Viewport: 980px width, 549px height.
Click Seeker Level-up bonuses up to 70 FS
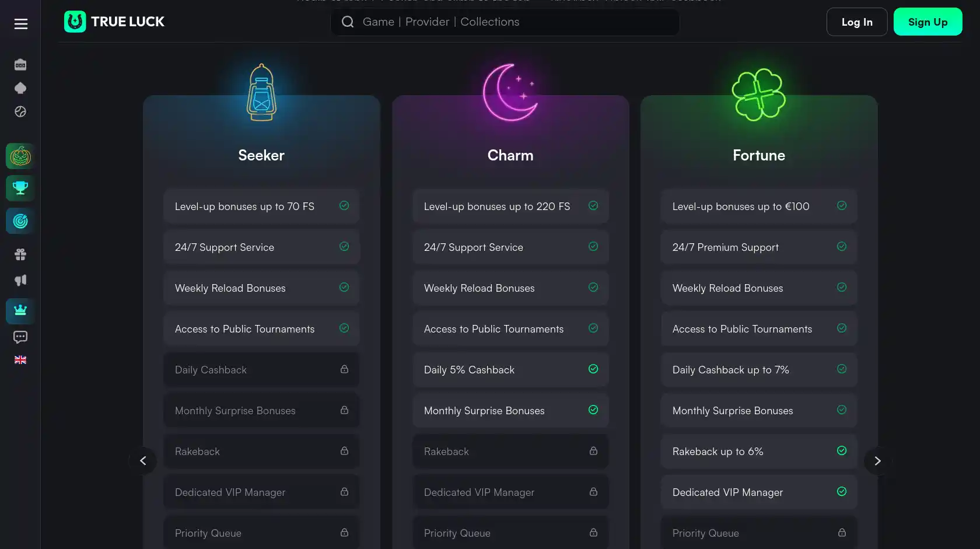pos(261,206)
